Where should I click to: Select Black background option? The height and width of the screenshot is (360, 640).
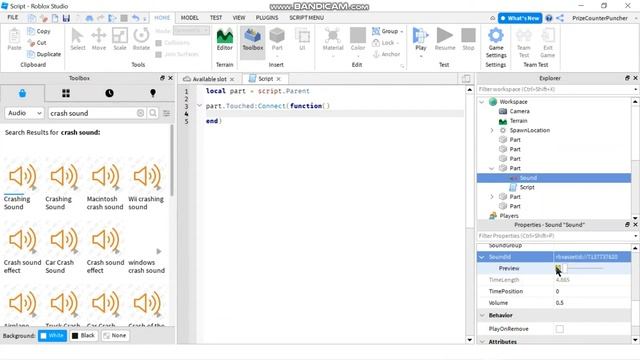[x=84, y=336]
